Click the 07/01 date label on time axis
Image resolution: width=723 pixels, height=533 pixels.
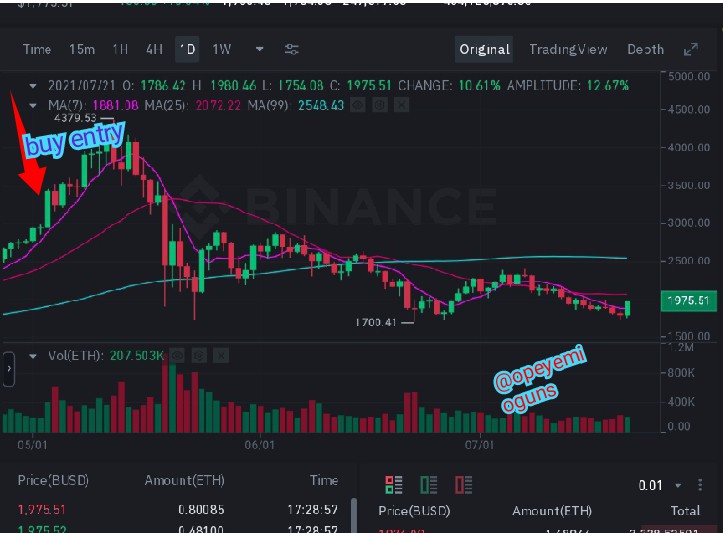click(479, 445)
